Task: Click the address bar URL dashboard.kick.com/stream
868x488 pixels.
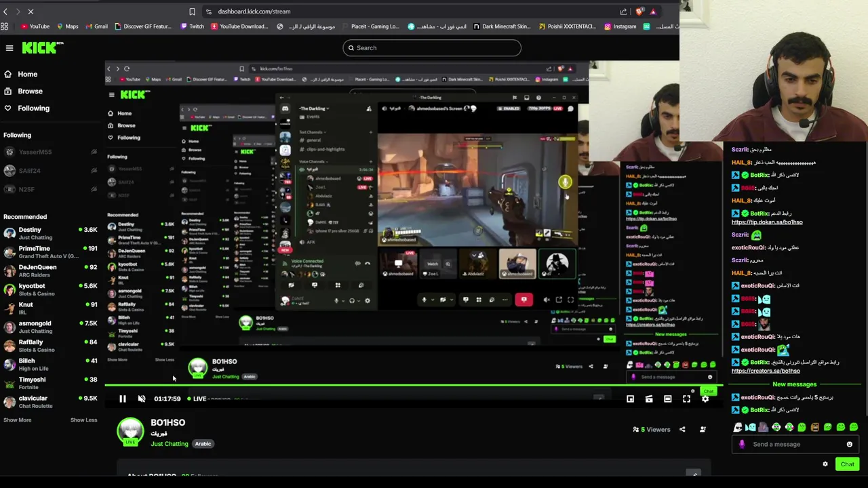Action: (x=254, y=12)
